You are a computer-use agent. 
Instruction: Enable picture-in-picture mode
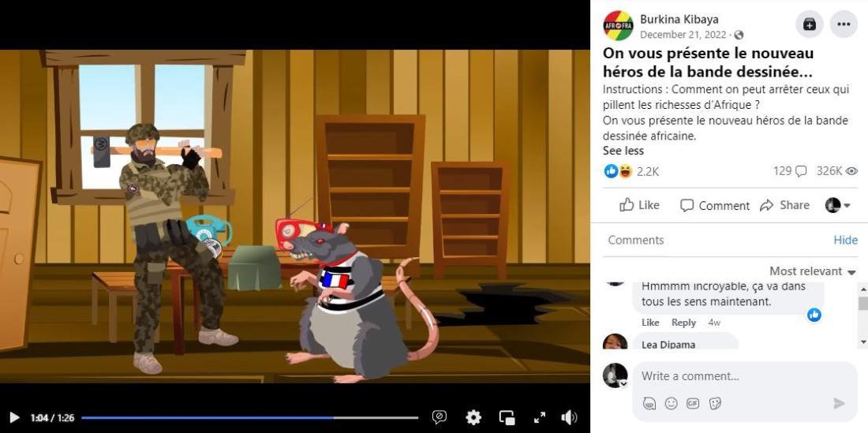coord(507,417)
